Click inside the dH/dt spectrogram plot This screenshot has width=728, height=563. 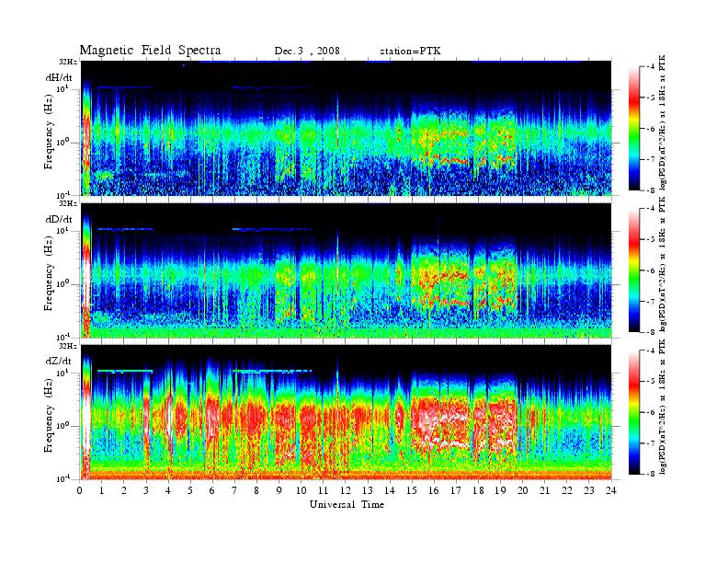pos(347,128)
